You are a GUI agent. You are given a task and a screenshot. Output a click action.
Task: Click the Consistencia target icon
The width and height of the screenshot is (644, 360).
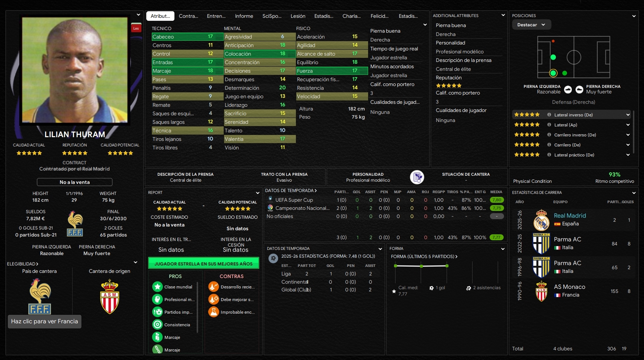coord(157,324)
